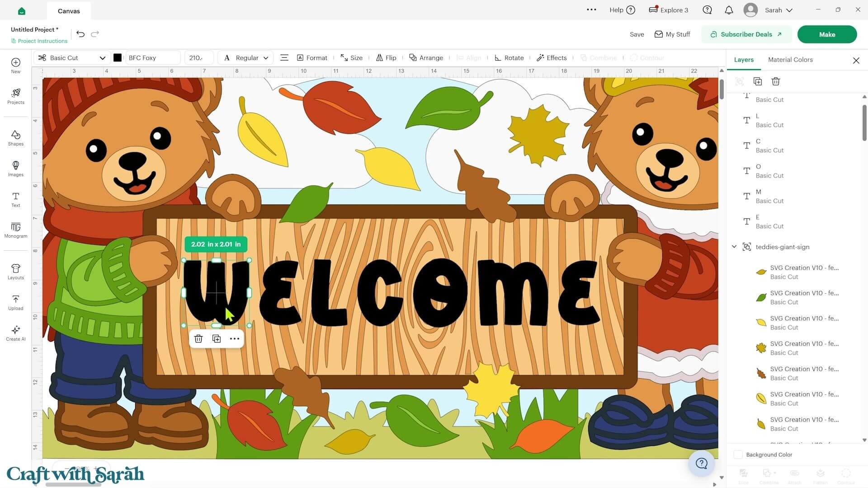Duplicate selection using floating duplicate icon
868x488 pixels.
point(217,338)
